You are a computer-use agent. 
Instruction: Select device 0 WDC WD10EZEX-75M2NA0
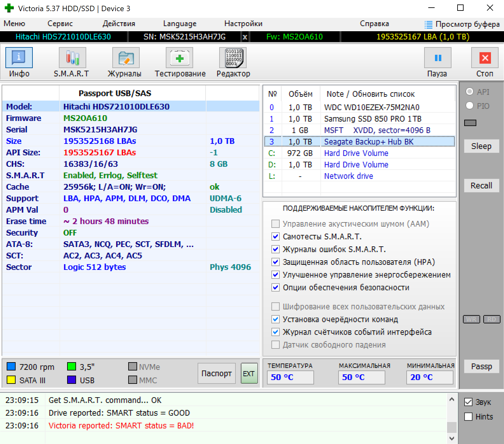tap(360, 107)
